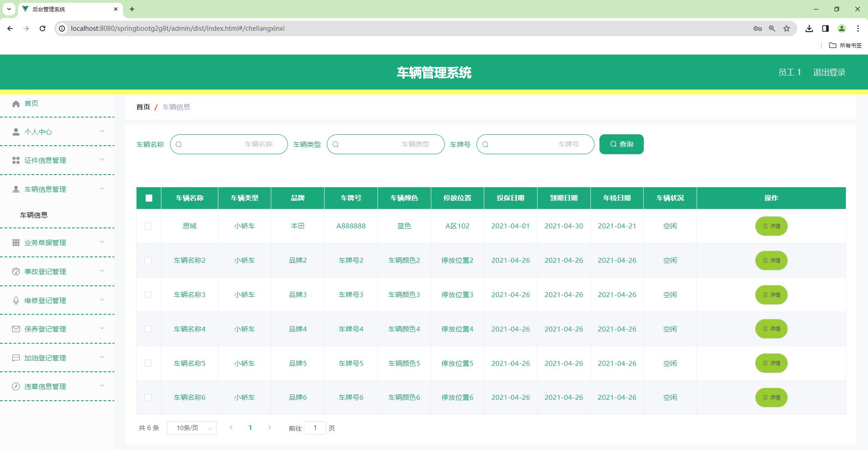868x450 pixels.
Task: Open the 违章信息管理 menu label
Action: (45, 386)
